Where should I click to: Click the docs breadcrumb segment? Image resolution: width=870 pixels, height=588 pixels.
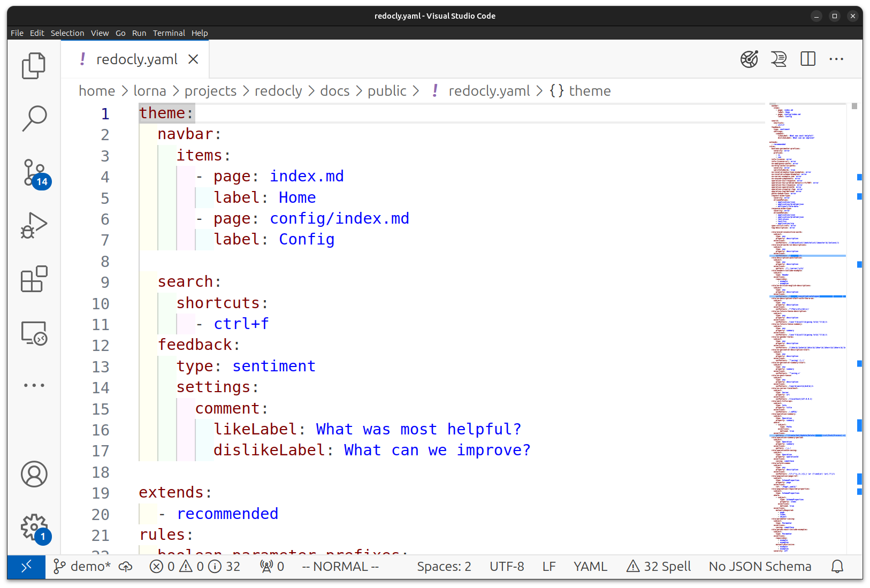click(x=334, y=91)
